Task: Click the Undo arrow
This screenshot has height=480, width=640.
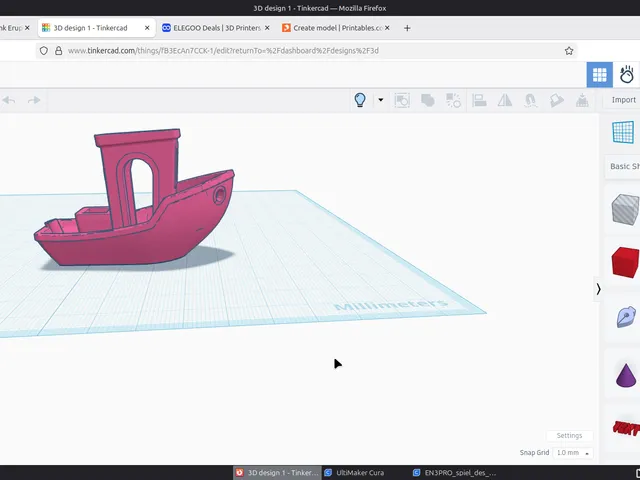Action: pos(9,100)
